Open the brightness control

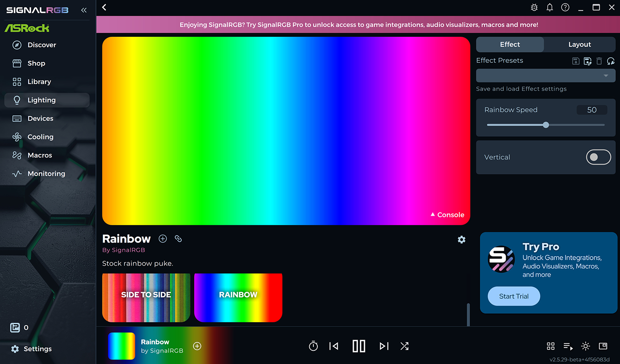click(586, 346)
